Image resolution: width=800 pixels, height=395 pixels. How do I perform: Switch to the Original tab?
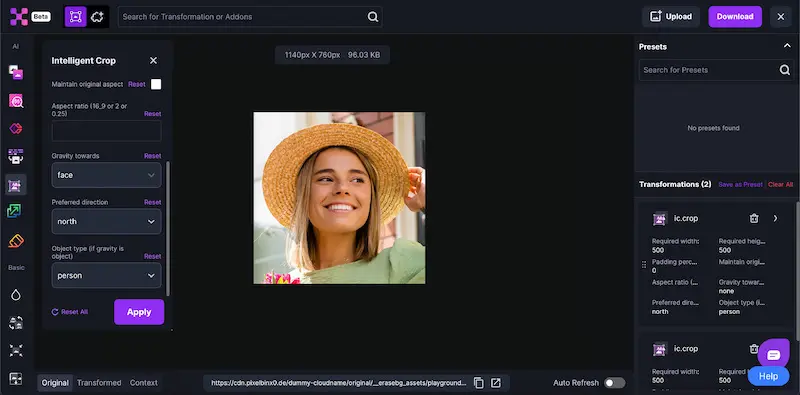click(55, 383)
